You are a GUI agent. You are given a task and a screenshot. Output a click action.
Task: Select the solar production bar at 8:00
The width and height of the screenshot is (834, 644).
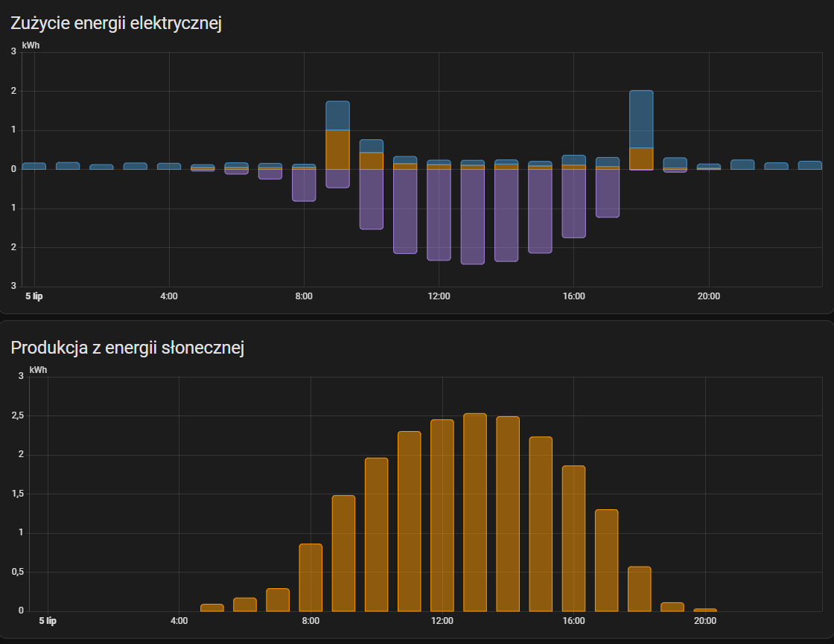click(x=311, y=578)
